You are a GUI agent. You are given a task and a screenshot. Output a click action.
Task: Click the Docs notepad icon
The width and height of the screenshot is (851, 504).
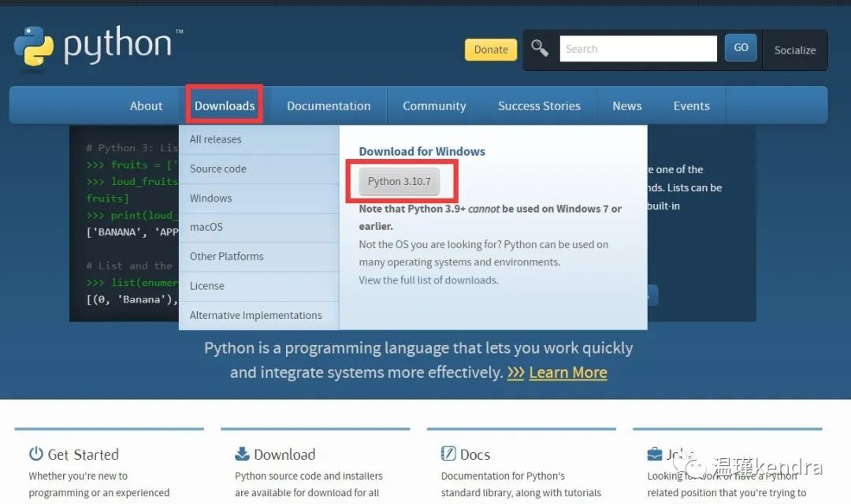(x=448, y=454)
